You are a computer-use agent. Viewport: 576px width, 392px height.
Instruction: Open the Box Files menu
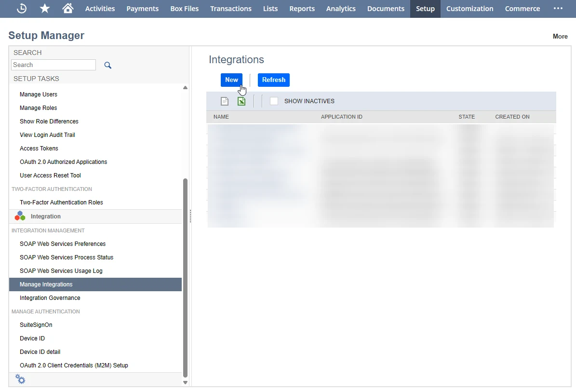click(x=185, y=9)
